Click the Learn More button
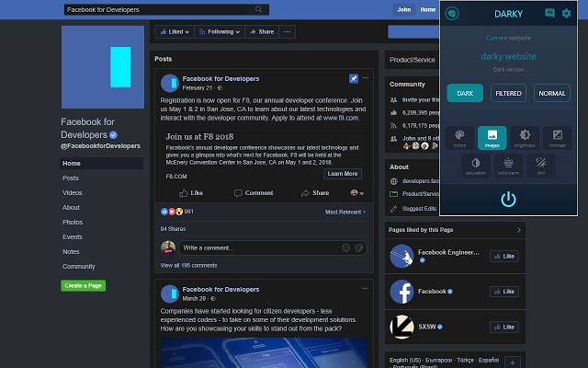The image size is (588, 368). pos(343,174)
